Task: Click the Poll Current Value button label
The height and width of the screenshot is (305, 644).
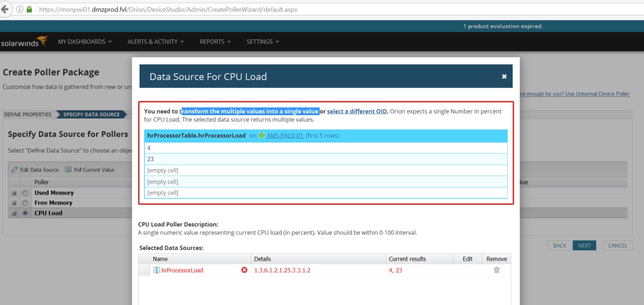Action: (x=94, y=170)
